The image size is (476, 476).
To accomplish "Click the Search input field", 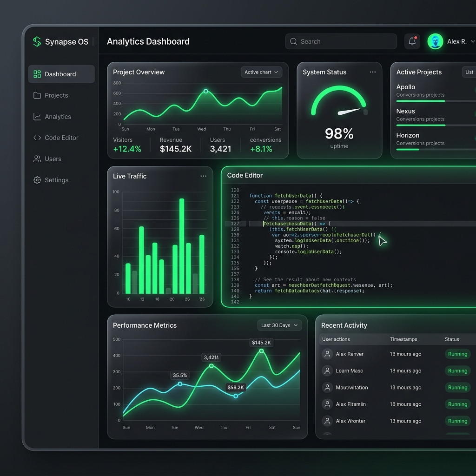I will coord(341,41).
